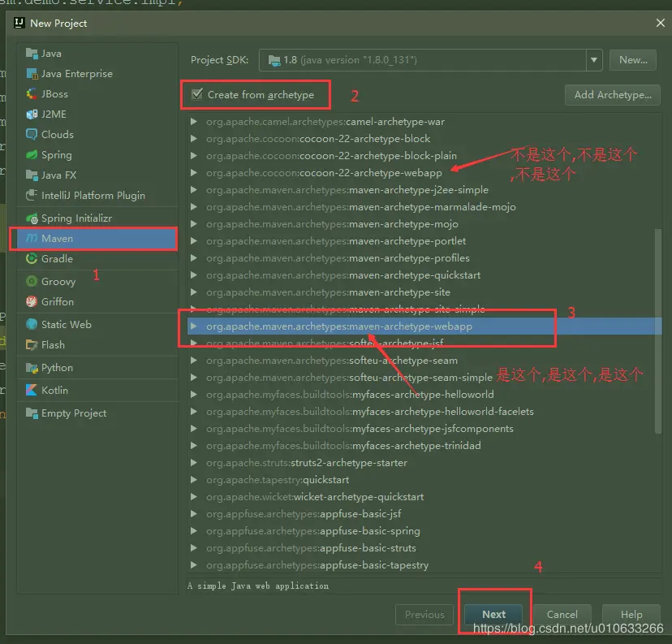This screenshot has width=672, height=644.
Task: Choose Static Web project type
Action: [x=97, y=325]
